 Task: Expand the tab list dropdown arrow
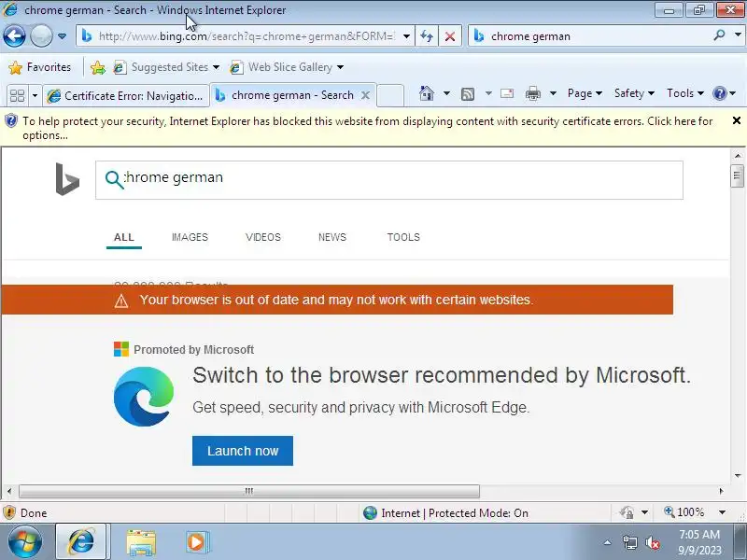[35, 95]
